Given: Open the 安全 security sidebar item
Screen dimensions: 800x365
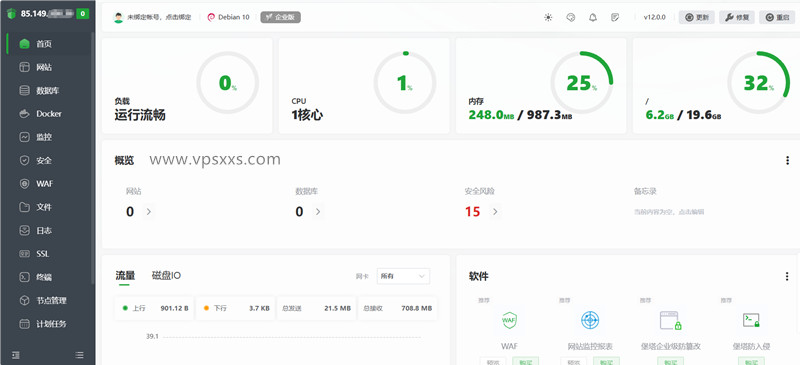Looking at the screenshot, I should [x=48, y=161].
